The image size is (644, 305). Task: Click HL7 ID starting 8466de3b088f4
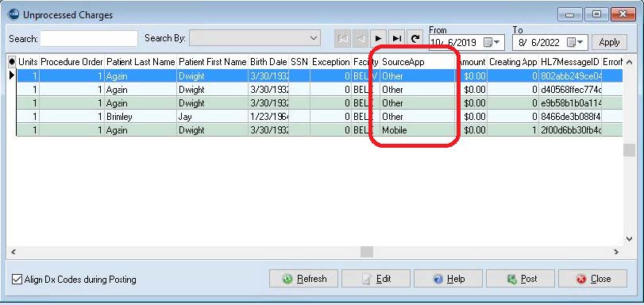[x=569, y=117]
